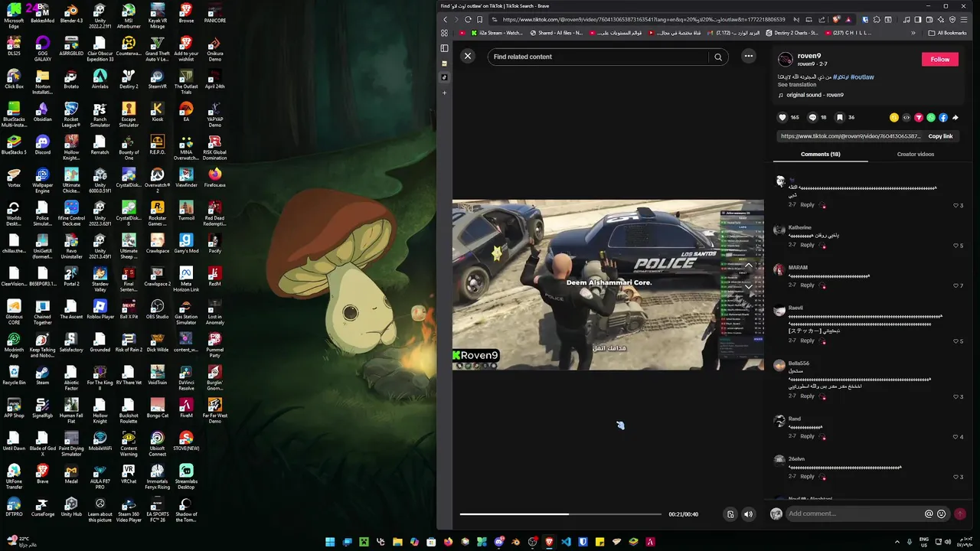The height and width of the screenshot is (551, 980).
Task: Share the video to Facebook
Action: coord(943,118)
